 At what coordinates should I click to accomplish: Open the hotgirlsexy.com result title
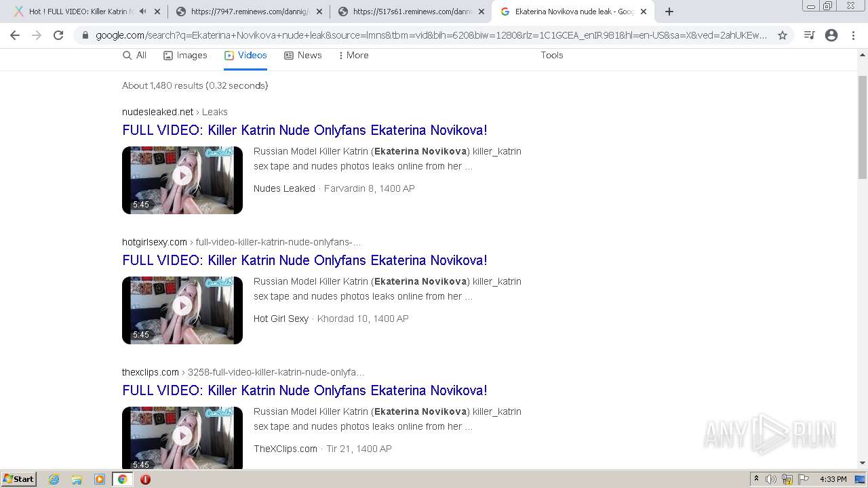tap(304, 260)
